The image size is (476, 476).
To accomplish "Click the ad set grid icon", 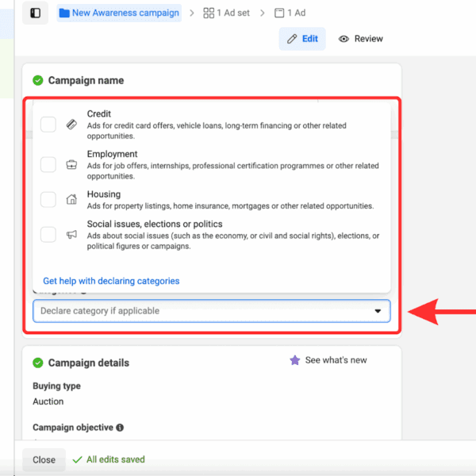I will (209, 13).
